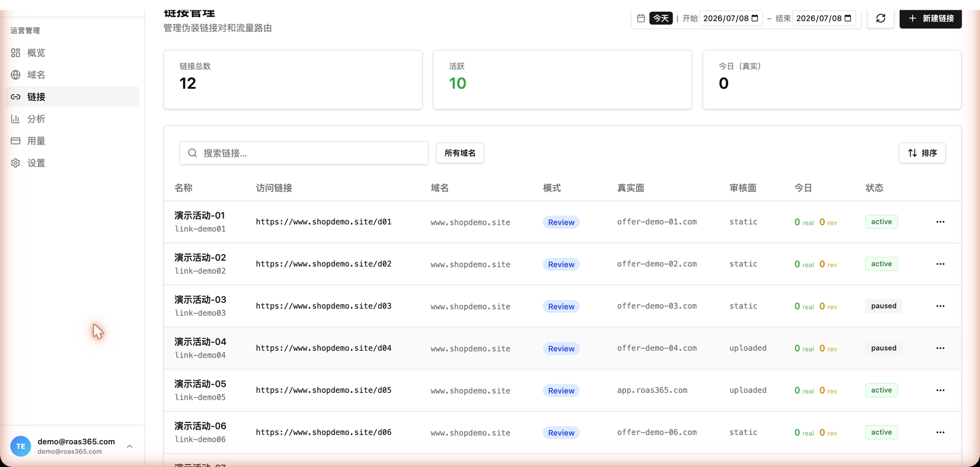Screen dimensions: 980x467
Task: Click Review badge for 演示活动-04
Action: [561, 349]
